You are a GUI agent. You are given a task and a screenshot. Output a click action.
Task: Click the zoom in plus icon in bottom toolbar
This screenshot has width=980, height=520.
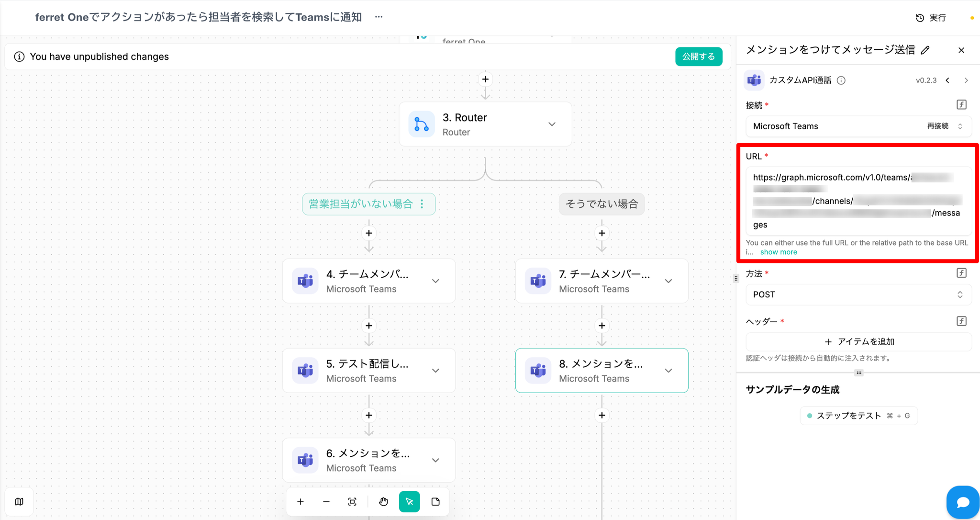[x=301, y=502]
